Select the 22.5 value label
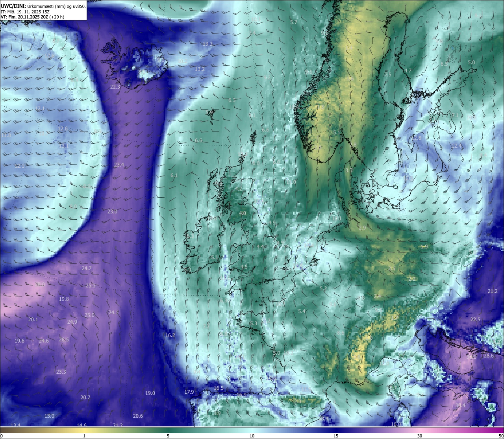This screenshot has width=504, height=439. (475, 320)
